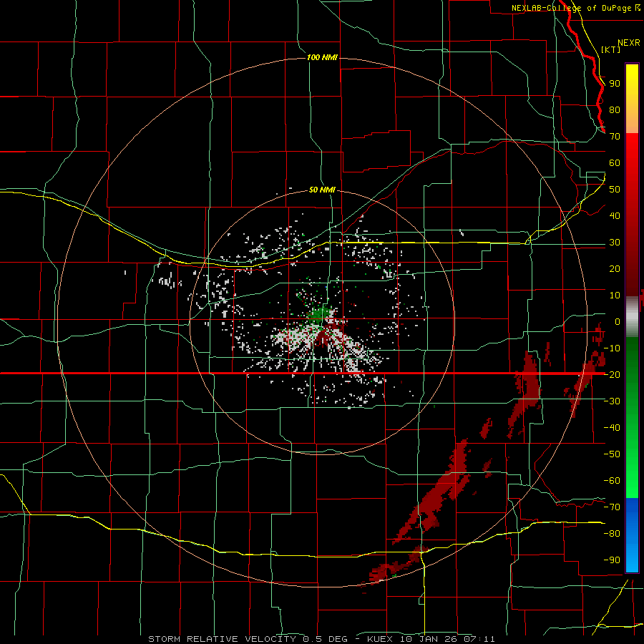Click the 60 value on the velocity scale

[615, 163]
